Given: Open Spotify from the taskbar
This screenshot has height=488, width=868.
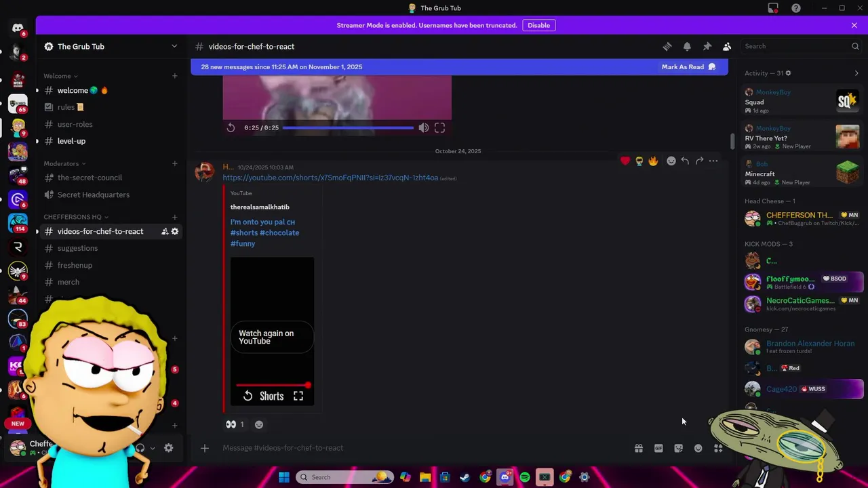Looking at the screenshot, I should (x=525, y=477).
